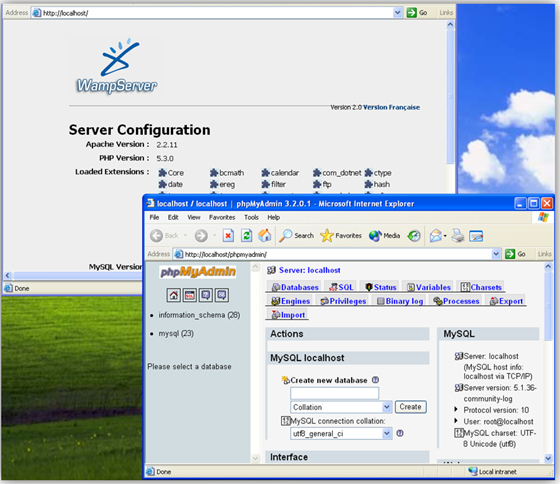Screen dimensions: 560x484
Task: Open the SQL tab
Action: coord(341,287)
